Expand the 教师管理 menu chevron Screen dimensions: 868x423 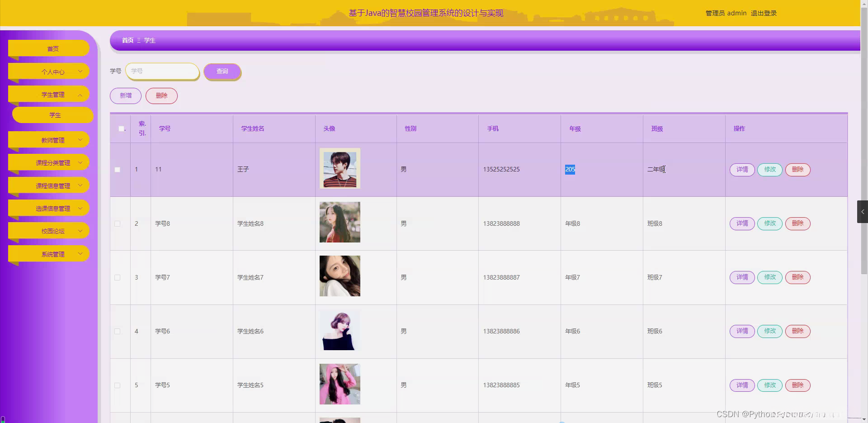[80, 140]
